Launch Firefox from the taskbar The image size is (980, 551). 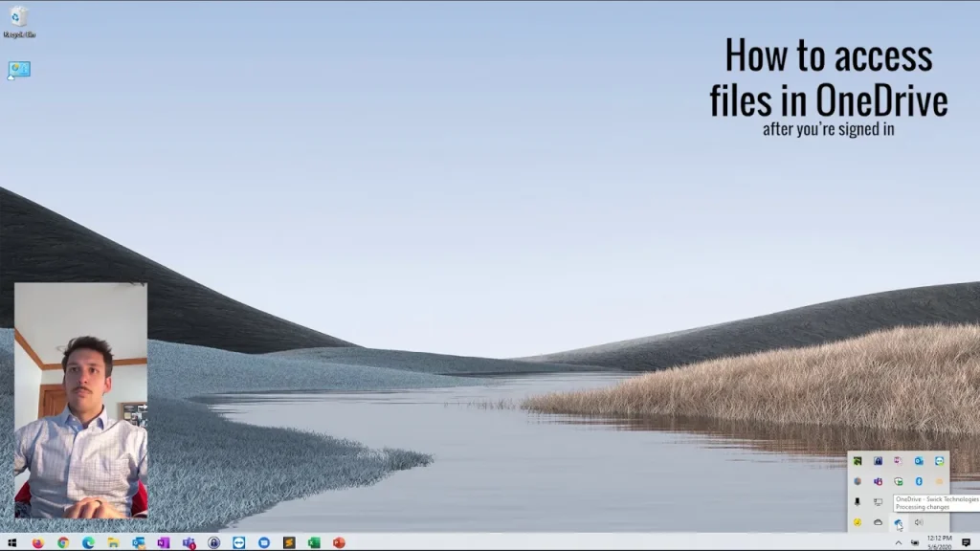(38, 542)
